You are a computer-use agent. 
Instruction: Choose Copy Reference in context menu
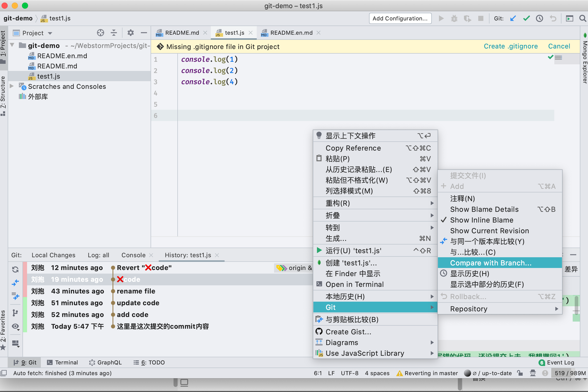click(x=375, y=148)
